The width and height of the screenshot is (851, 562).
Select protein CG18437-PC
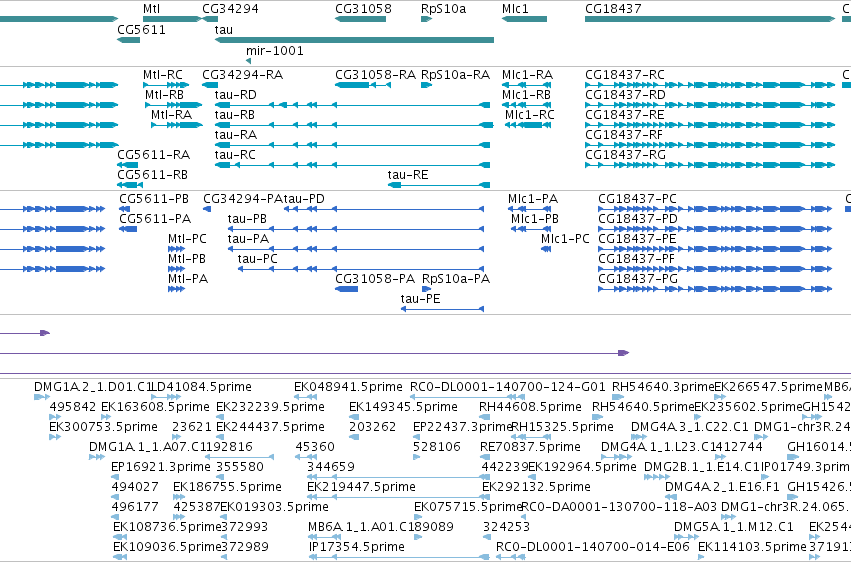(x=638, y=199)
